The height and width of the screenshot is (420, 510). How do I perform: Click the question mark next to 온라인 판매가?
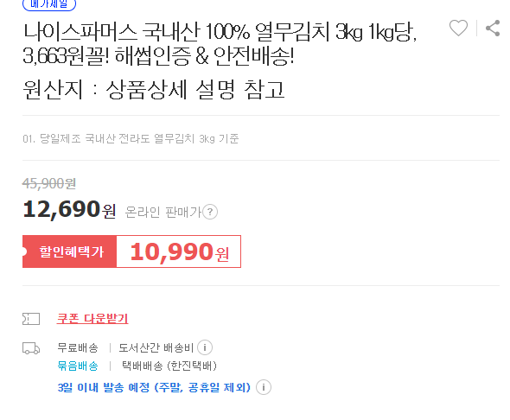tap(210, 213)
